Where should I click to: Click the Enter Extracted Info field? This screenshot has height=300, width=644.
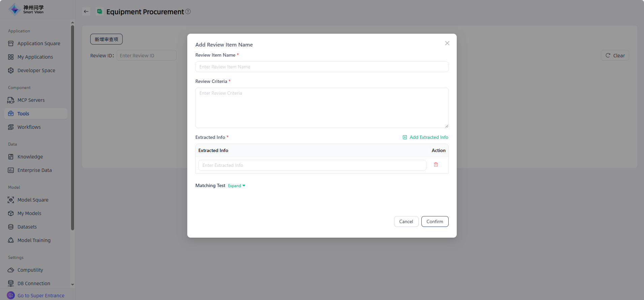[x=312, y=165]
